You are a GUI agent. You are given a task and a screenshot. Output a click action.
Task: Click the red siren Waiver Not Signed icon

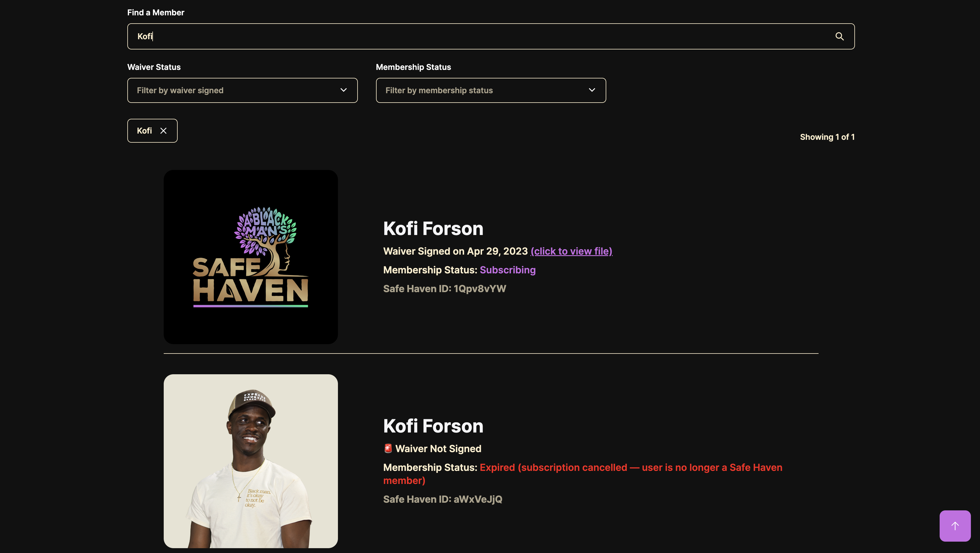[388, 448]
